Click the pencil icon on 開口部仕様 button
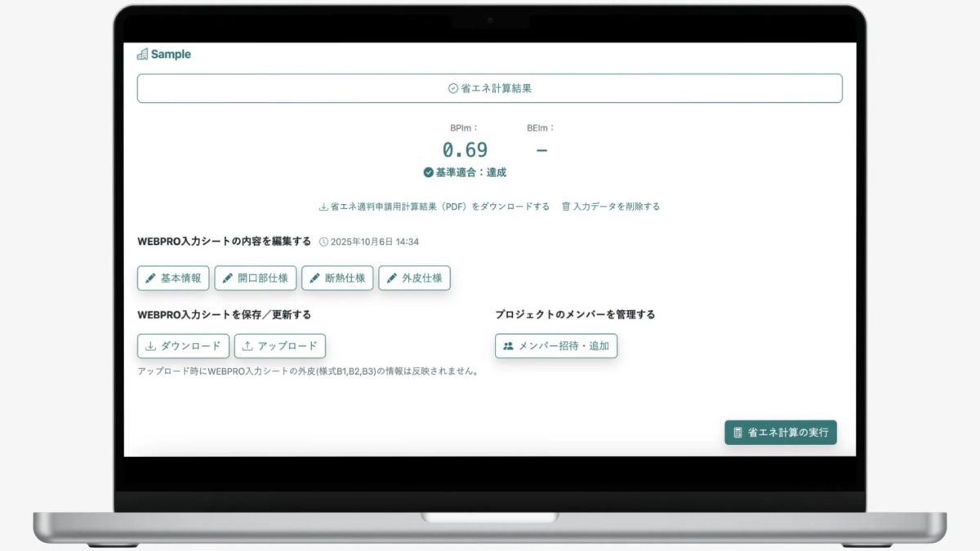The height and width of the screenshot is (551, 980). point(227,278)
